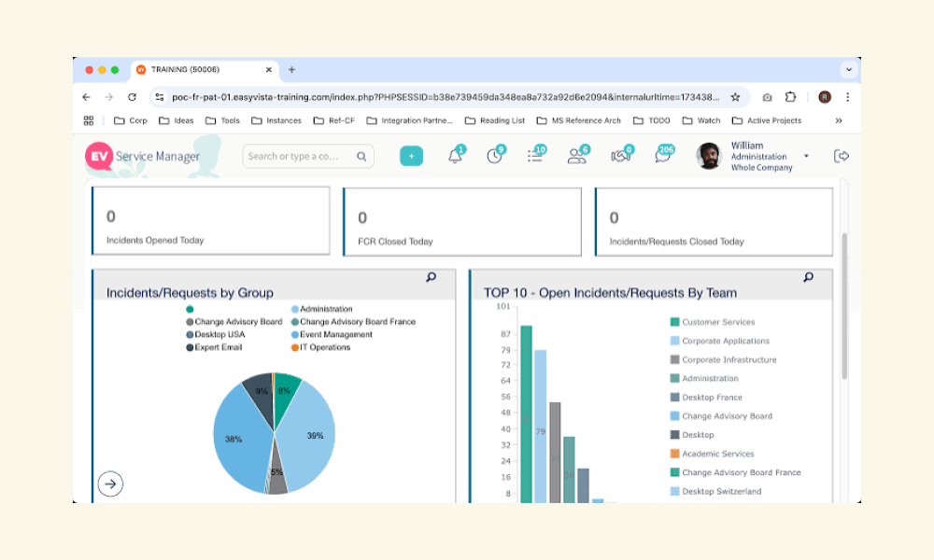Click the teal plus create button

(411, 156)
